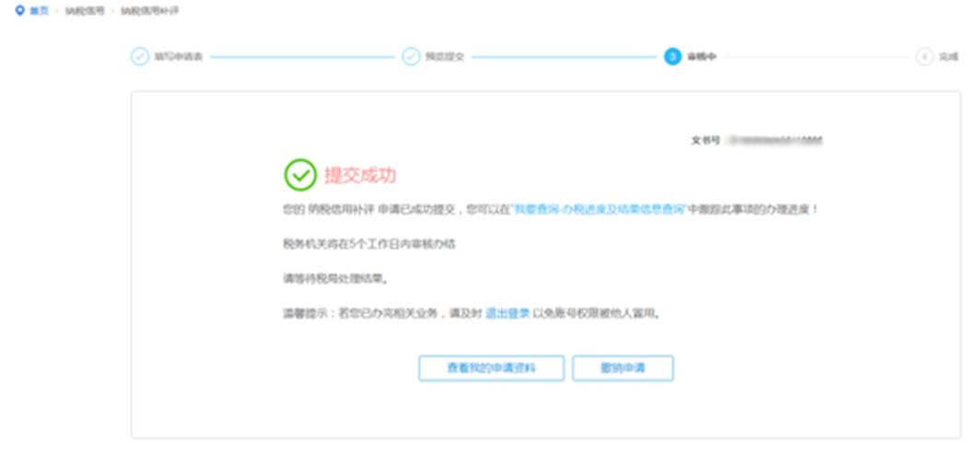The width and height of the screenshot is (980, 454).
Task: Select 纳税信用补评 breadcrumb item
Action: [150, 11]
